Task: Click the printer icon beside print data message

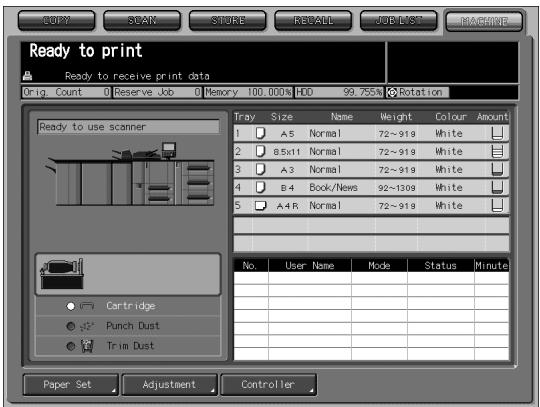Action: coord(27,76)
